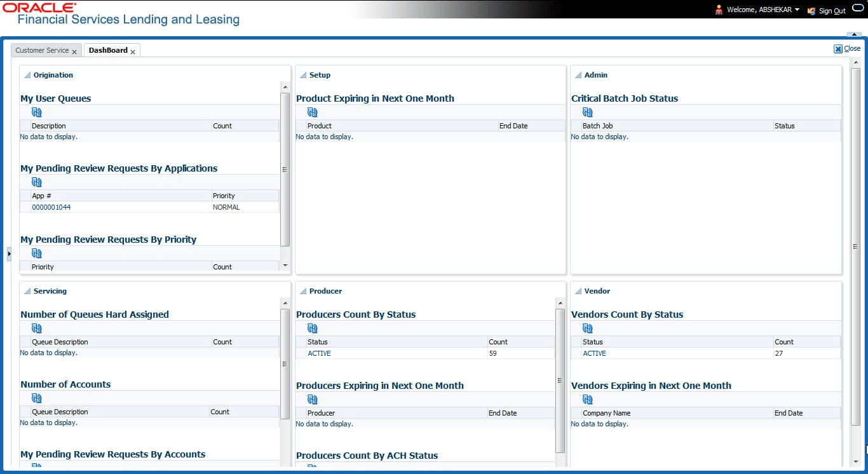Collapse the Origination panel
The width and height of the screenshot is (868, 474).
tap(27, 76)
